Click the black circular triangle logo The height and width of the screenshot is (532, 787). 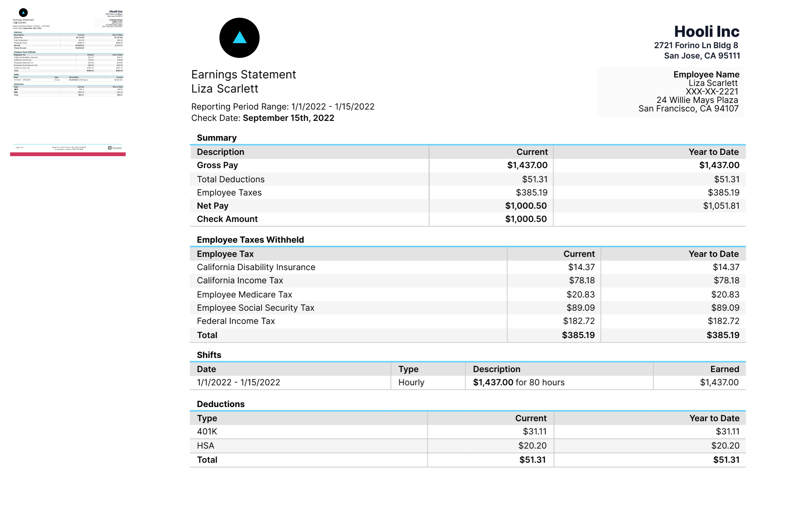pyautogui.click(x=239, y=38)
